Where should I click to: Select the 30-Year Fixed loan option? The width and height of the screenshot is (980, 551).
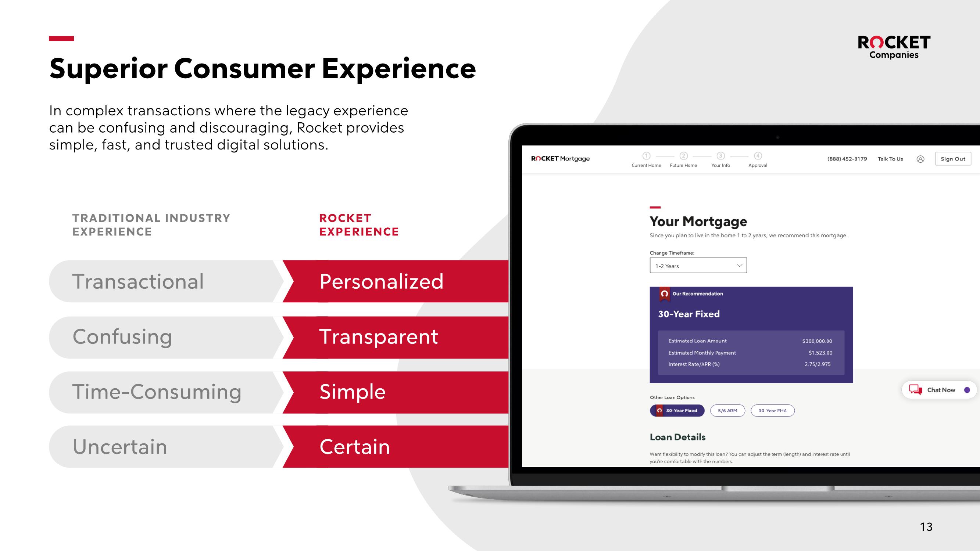(676, 411)
